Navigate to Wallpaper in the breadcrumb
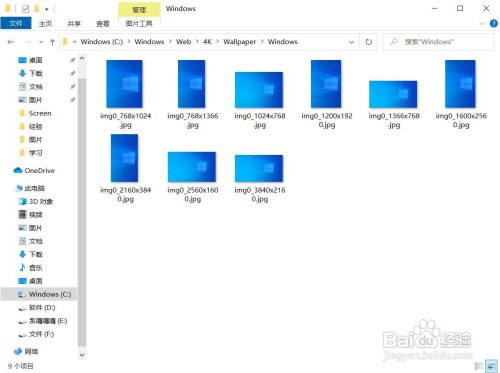The image size is (500, 373). point(240,42)
